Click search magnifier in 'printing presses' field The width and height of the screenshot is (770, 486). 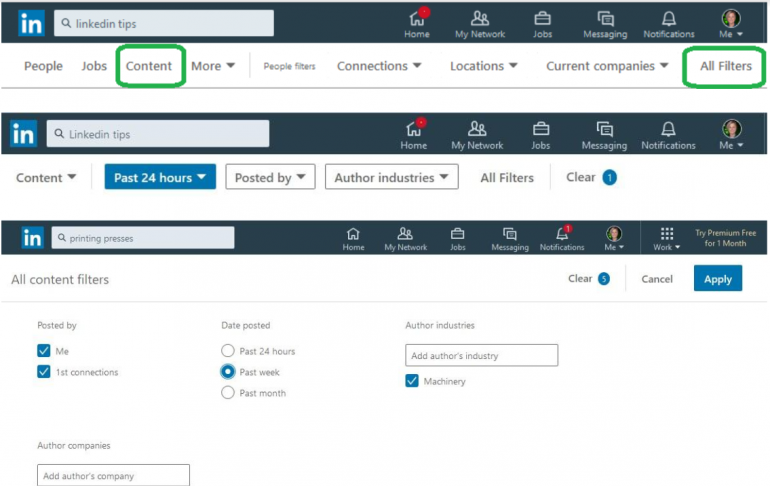pos(62,238)
